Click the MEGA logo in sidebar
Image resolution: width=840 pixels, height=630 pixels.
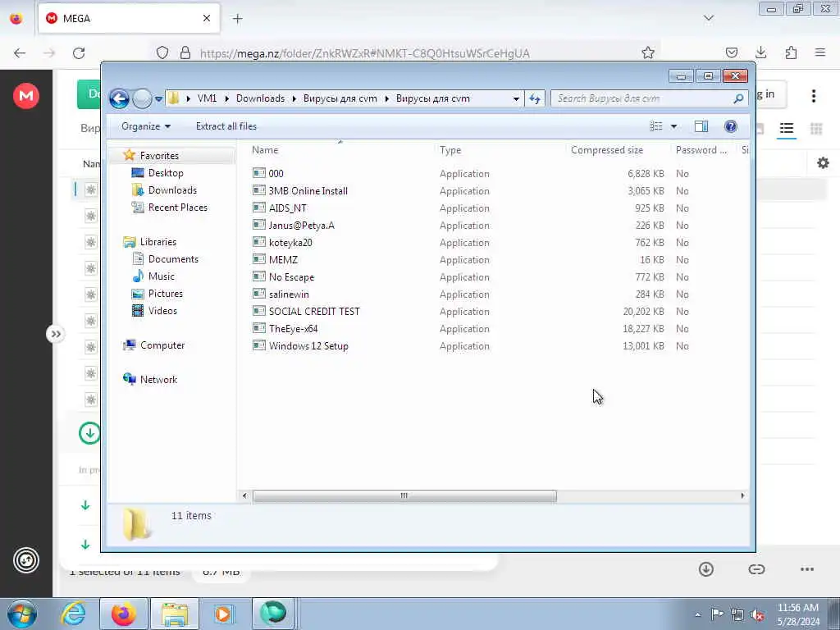point(25,96)
